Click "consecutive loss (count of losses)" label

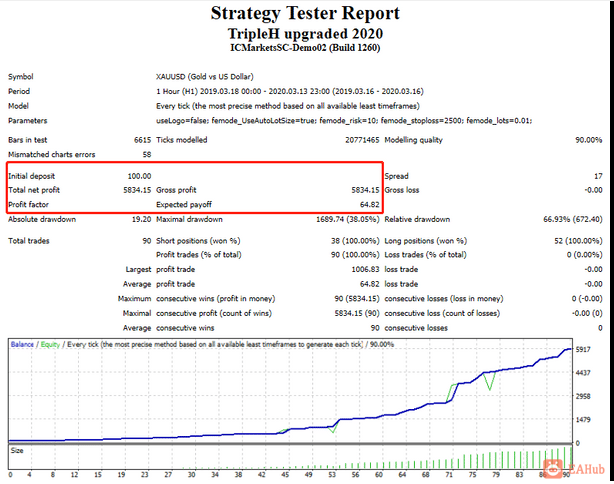click(x=442, y=313)
